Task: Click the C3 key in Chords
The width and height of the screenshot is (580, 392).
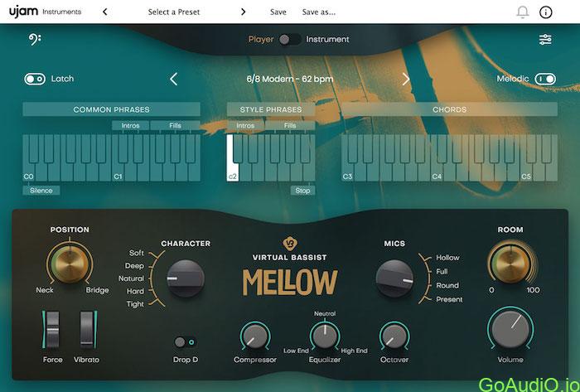Action: click(348, 172)
